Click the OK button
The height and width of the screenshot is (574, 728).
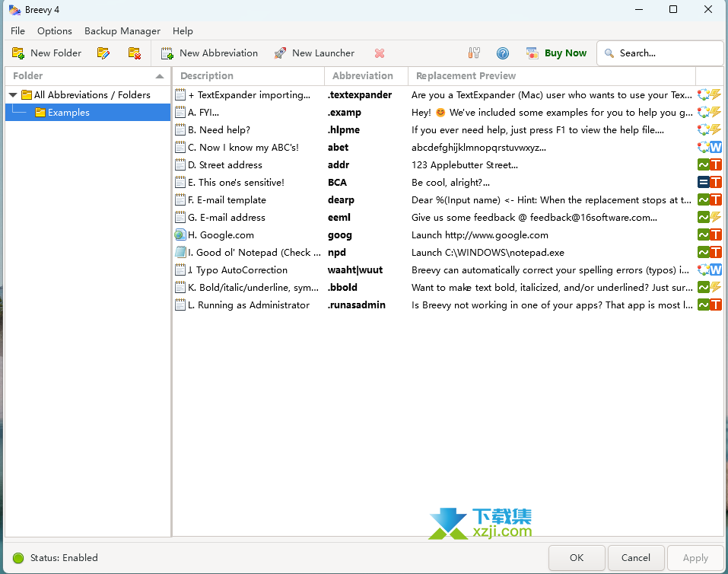click(x=577, y=558)
